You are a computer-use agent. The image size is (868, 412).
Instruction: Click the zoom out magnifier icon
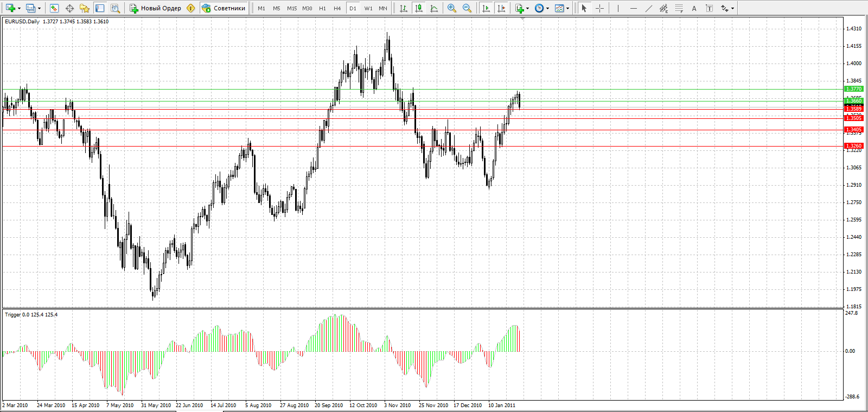467,8
